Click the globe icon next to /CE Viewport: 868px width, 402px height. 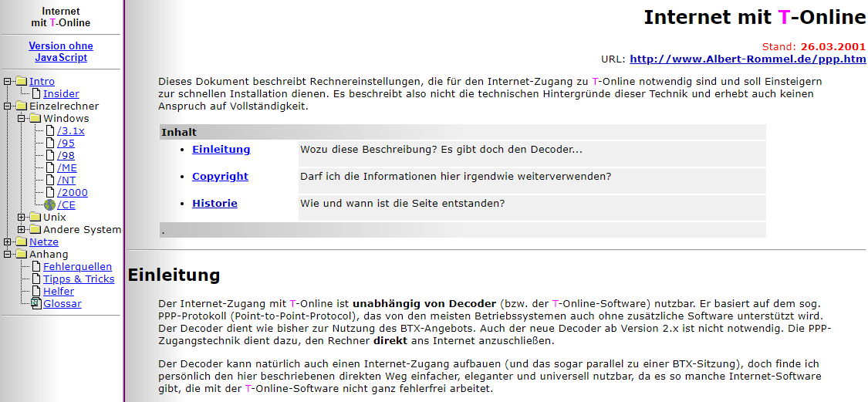pyautogui.click(x=50, y=205)
